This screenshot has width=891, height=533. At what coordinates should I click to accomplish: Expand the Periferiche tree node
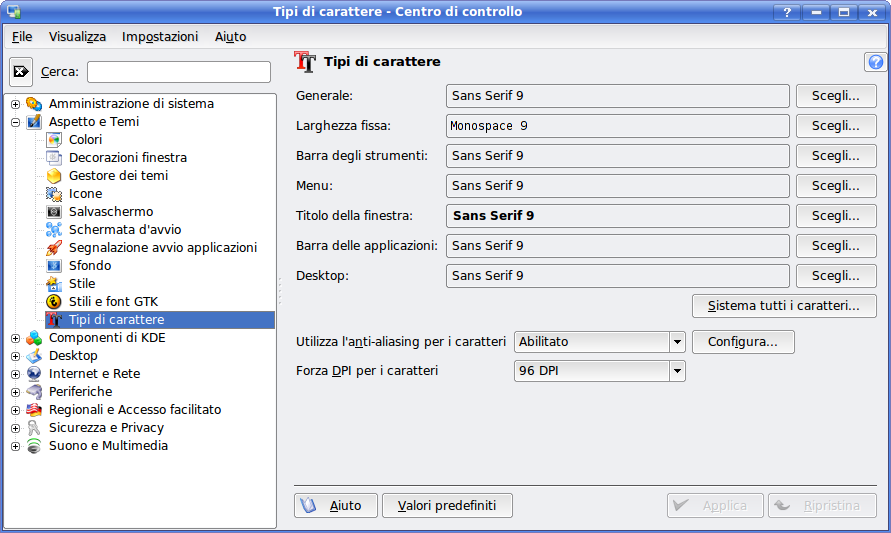[15, 392]
